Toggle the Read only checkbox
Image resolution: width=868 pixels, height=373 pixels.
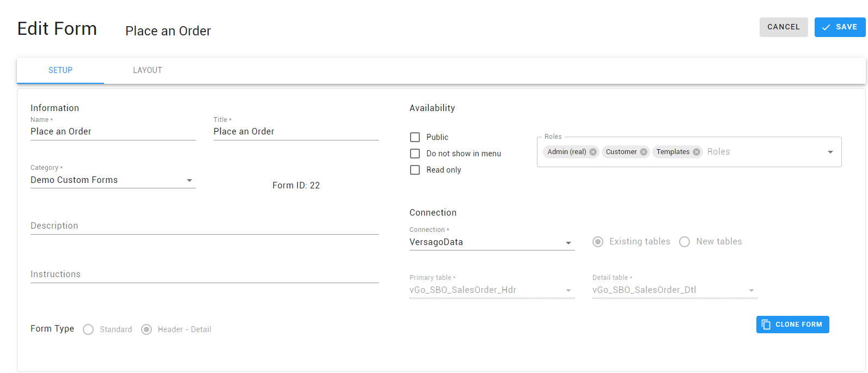[415, 170]
